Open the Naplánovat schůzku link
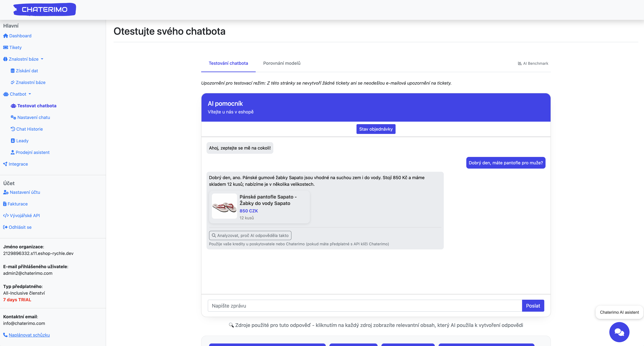Image resolution: width=644 pixels, height=346 pixels. coord(29,335)
